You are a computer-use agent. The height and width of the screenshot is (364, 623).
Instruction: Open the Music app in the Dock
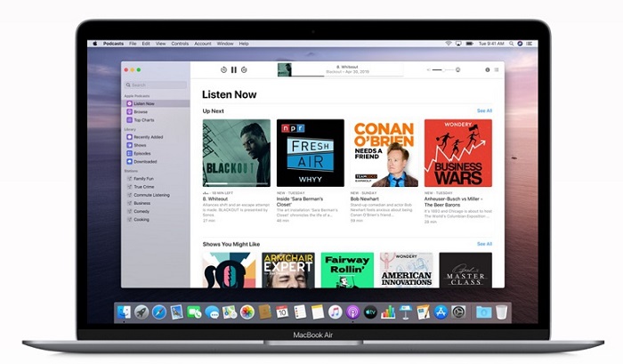(x=335, y=312)
